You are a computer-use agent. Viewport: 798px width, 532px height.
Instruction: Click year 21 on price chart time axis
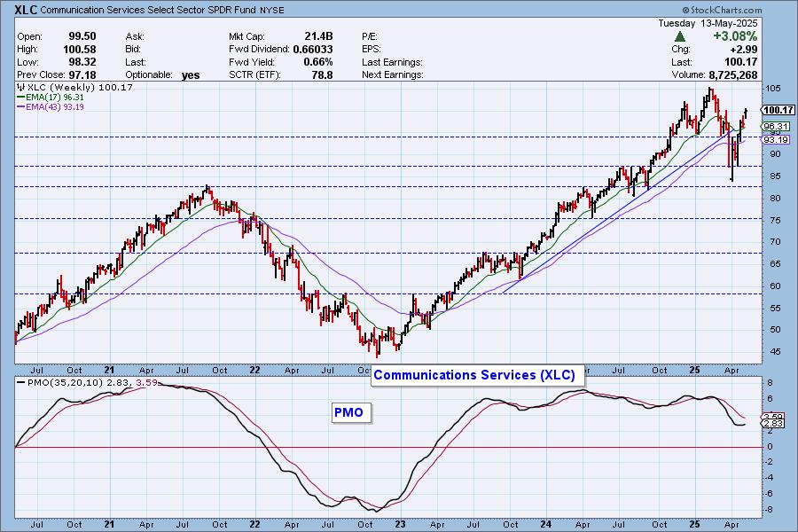pos(109,370)
